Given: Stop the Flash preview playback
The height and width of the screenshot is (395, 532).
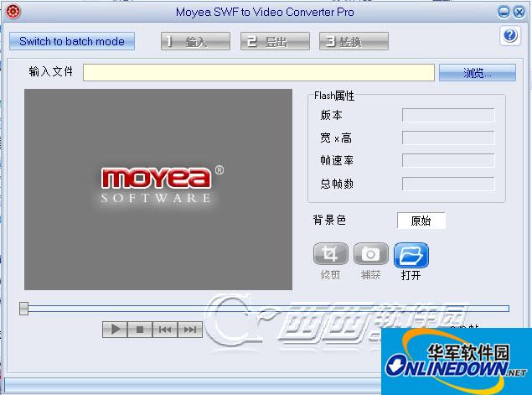Looking at the screenshot, I should [x=140, y=329].
